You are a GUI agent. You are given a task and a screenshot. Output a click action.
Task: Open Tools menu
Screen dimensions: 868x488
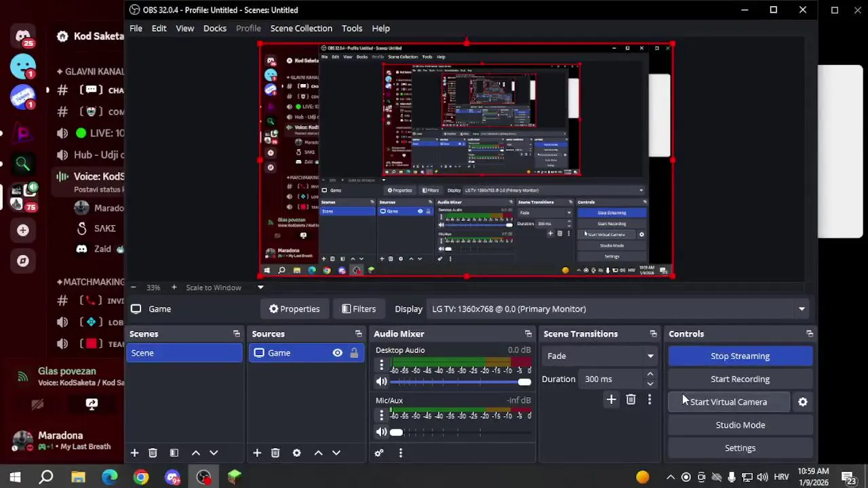click(351, 28)
